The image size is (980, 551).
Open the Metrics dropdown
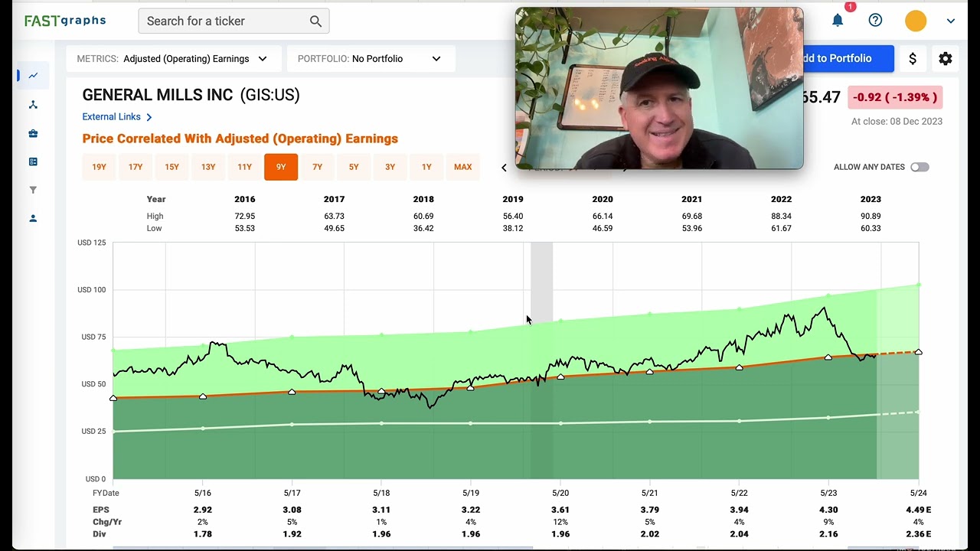(172, 59)
